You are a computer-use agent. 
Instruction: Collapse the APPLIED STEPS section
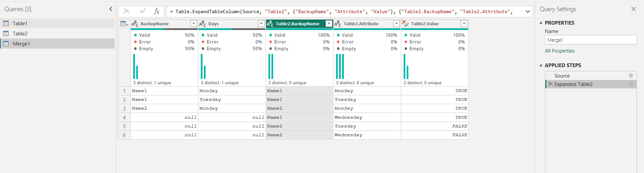click(541, 65)
